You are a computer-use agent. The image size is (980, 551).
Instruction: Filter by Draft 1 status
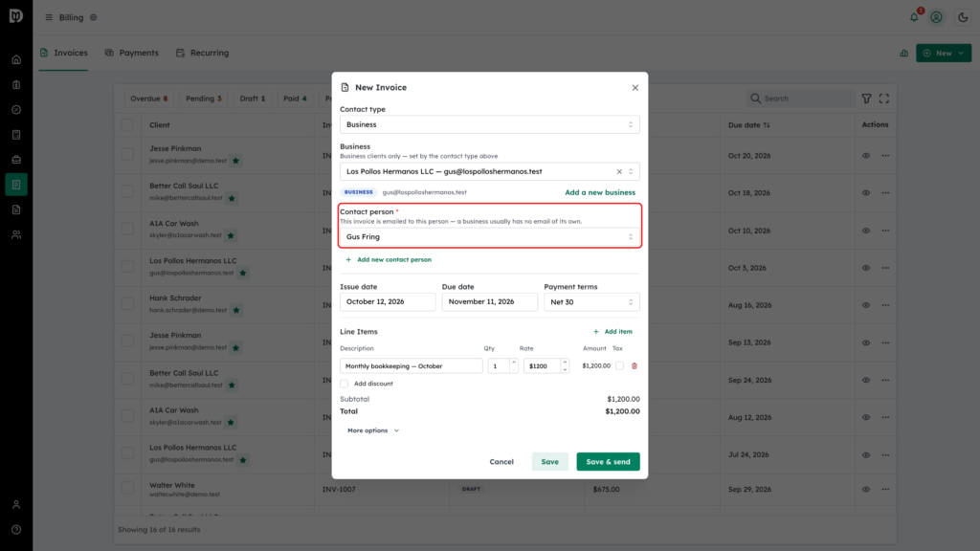point(253,99)
